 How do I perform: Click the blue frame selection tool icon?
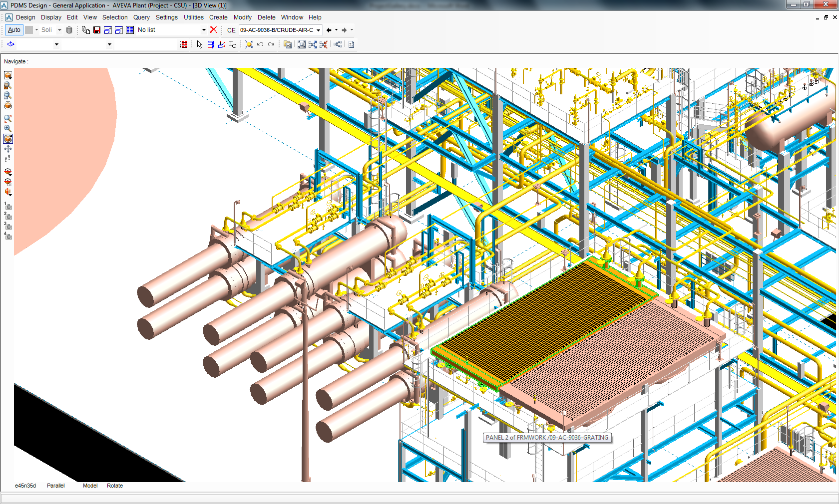click(x=211, y=44)
